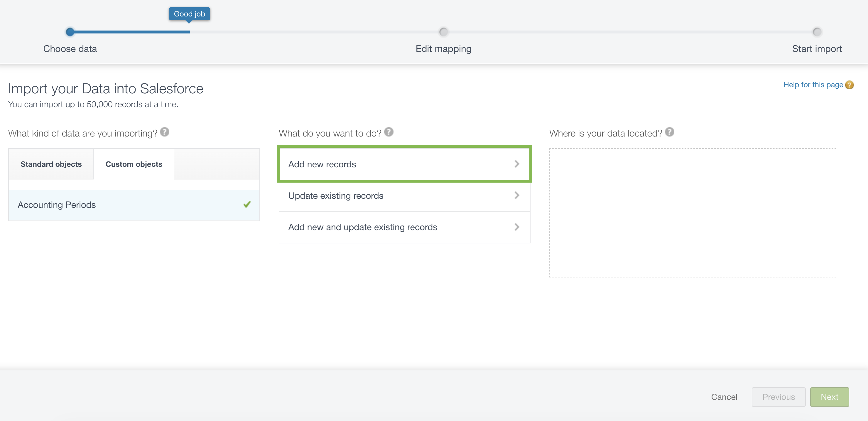
Task: Expand the 'Add new records' chevron
Action: pos(517,164)
